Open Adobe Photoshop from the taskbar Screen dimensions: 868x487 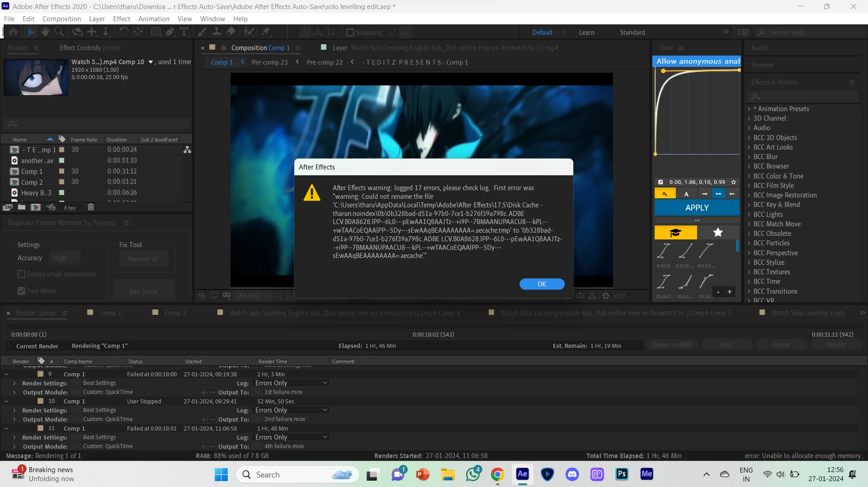pyautogui.click(x=622, y=474)
